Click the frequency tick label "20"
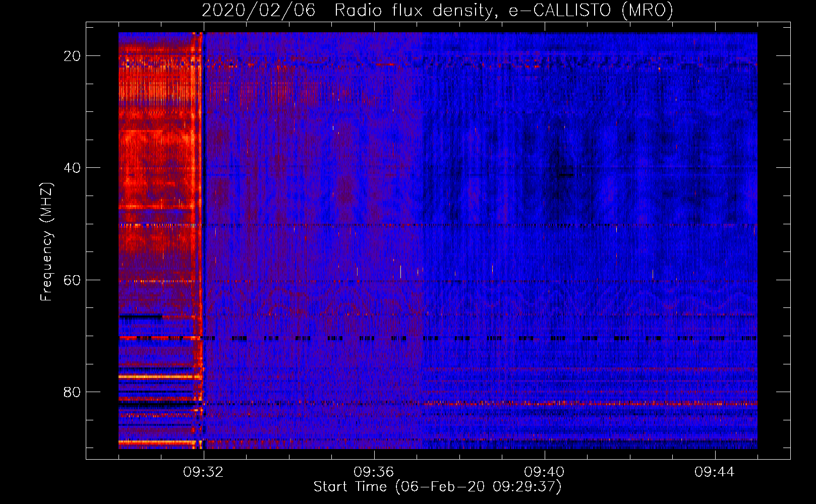Screen dimensions: 816x504 pyautogui.click(x=72, y=56)
